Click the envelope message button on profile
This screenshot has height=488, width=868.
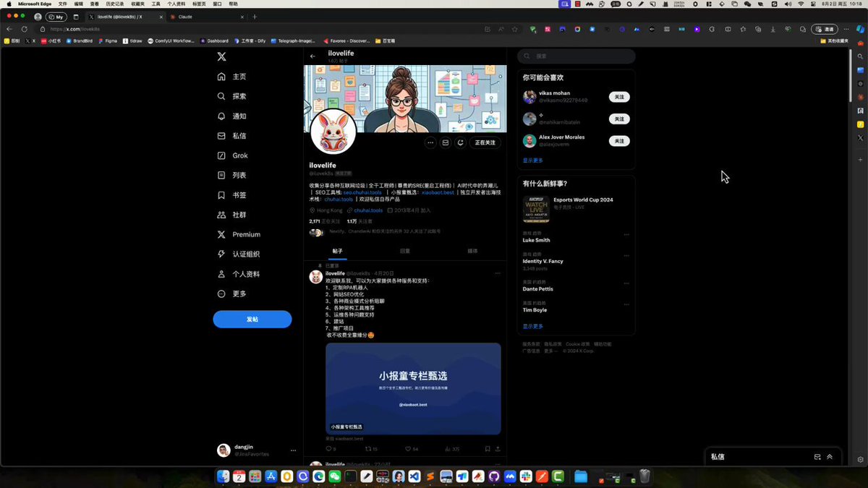446,142
